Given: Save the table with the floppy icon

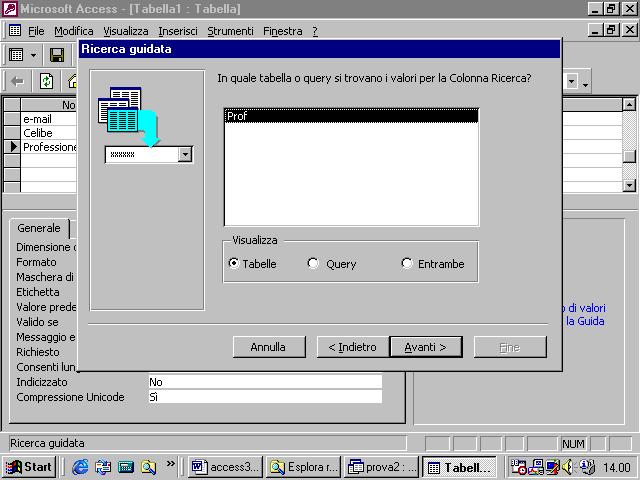Looking at the screenshot, I should pos(57,55).
